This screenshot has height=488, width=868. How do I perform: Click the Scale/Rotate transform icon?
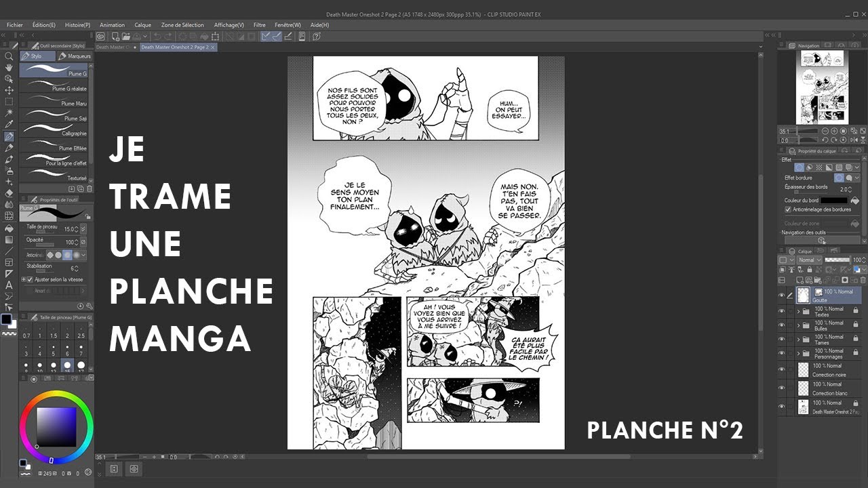pyautogui.click(x=216, y=37)
